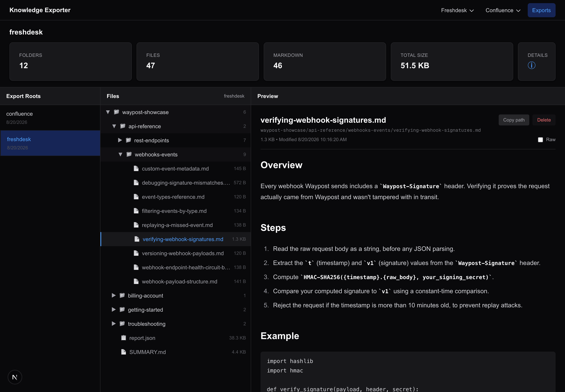The image size is (565, 392).
Task: Open report.json in the file tree
Action: (175, 338)
